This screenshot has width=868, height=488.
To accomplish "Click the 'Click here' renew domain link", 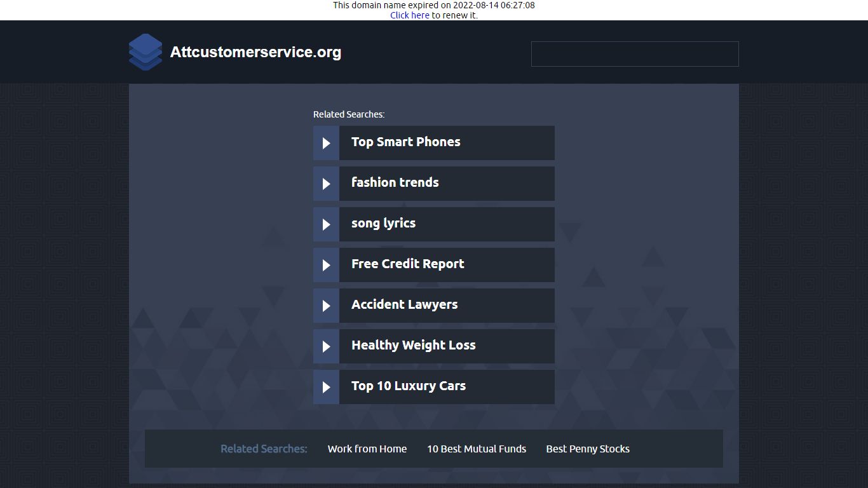I will pos(410,15).
